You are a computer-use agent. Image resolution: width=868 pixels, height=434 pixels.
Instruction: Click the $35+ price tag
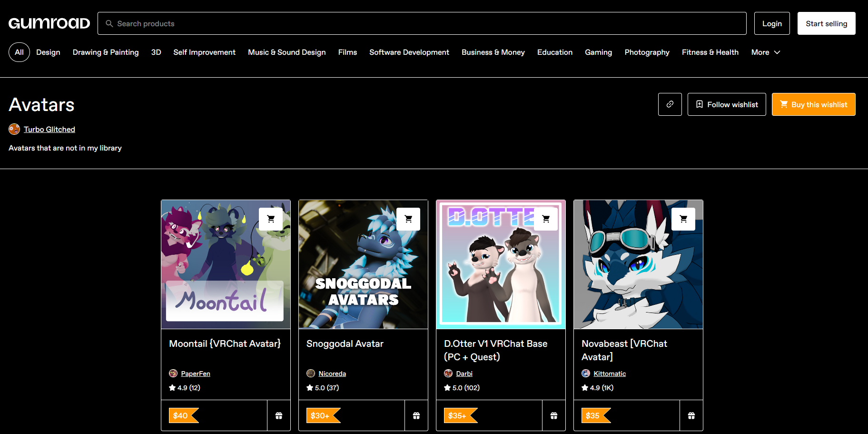[x=460, y=415]
